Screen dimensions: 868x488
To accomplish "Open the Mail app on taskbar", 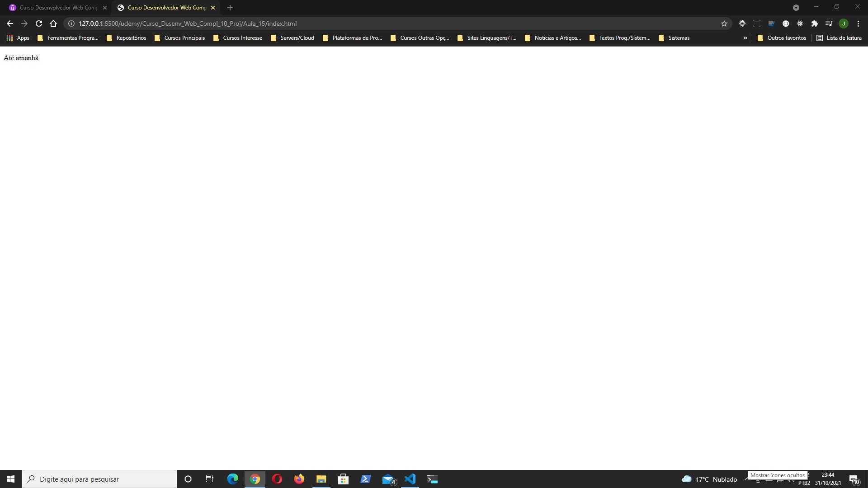I will coord(388,479).
